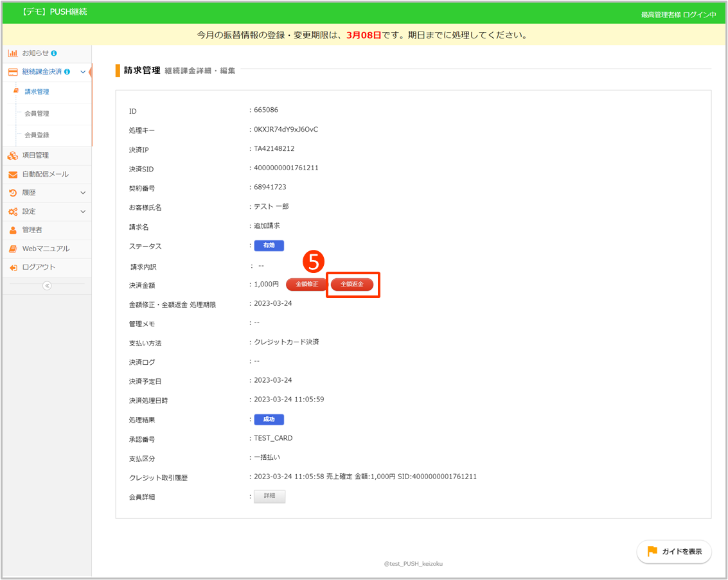Expand the 設定 menu section
Image resolution: width=728 pixels, height=580 pixels.
(x=83, y=211)
